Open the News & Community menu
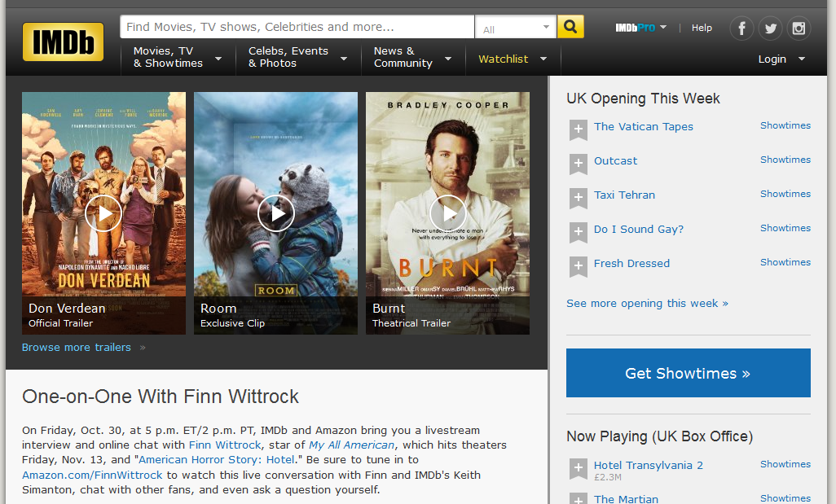The width and height of the screenshot is (836, 504). click(x=412, y=57)
